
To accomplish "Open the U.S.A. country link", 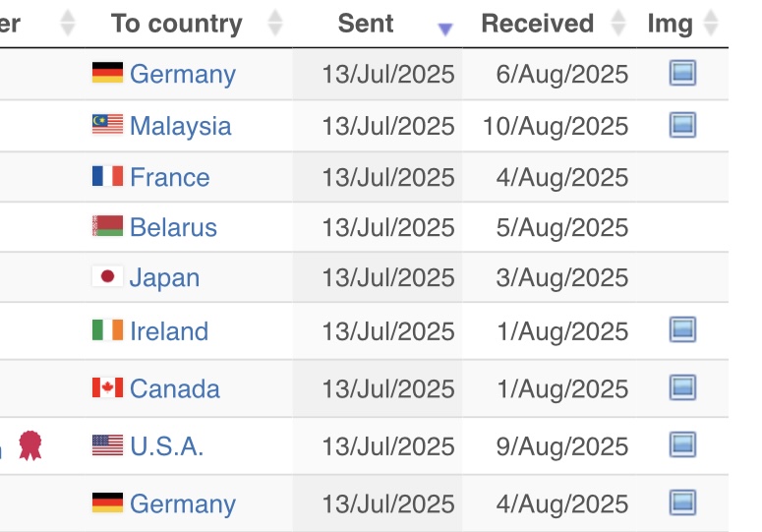I will 166,446.
